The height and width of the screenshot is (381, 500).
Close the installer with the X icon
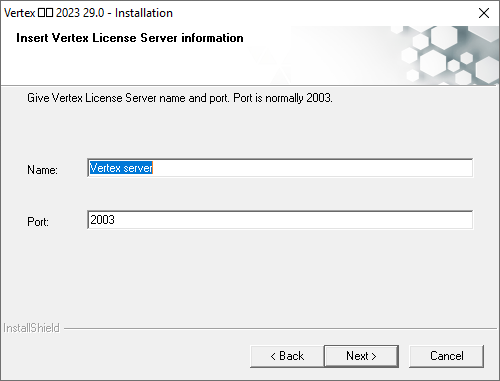[484, 13]
